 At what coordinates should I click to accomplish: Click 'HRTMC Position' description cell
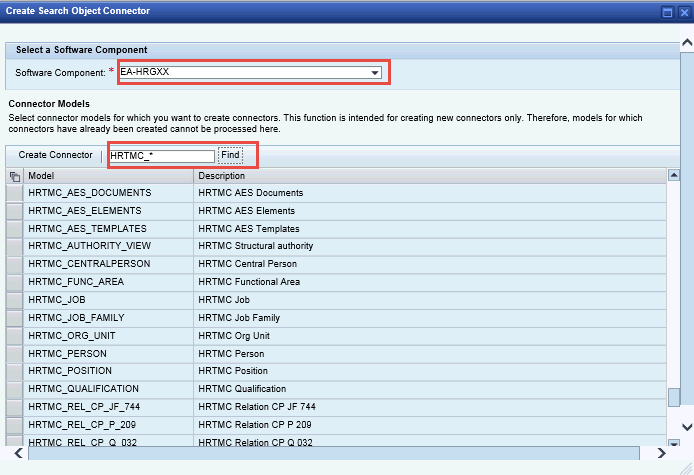coord(430,371)
